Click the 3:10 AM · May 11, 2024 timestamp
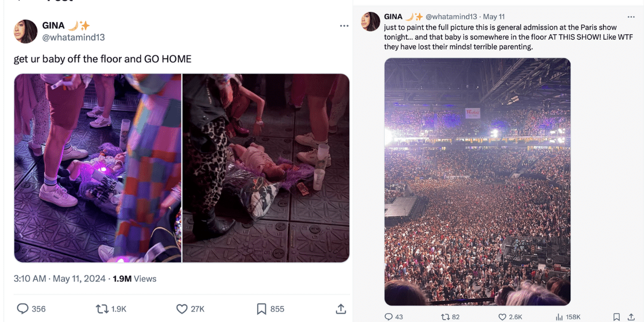644x322 pixels. 60,279
